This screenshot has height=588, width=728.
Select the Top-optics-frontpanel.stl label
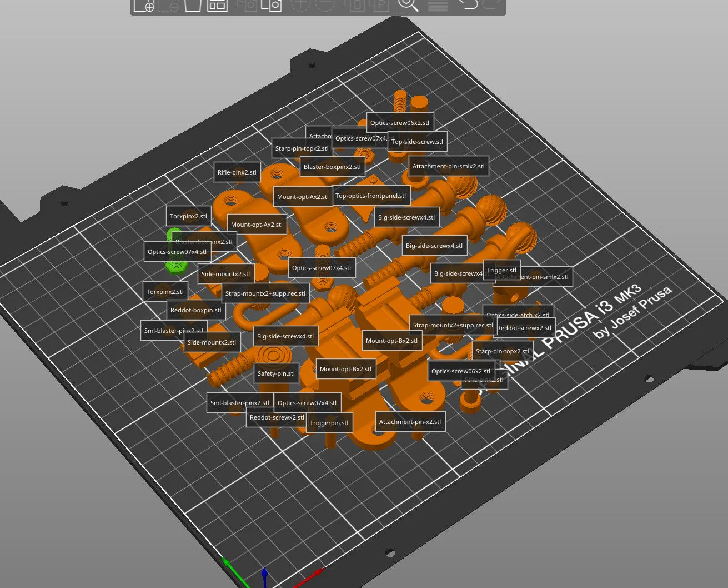click(x=370, y=196)
